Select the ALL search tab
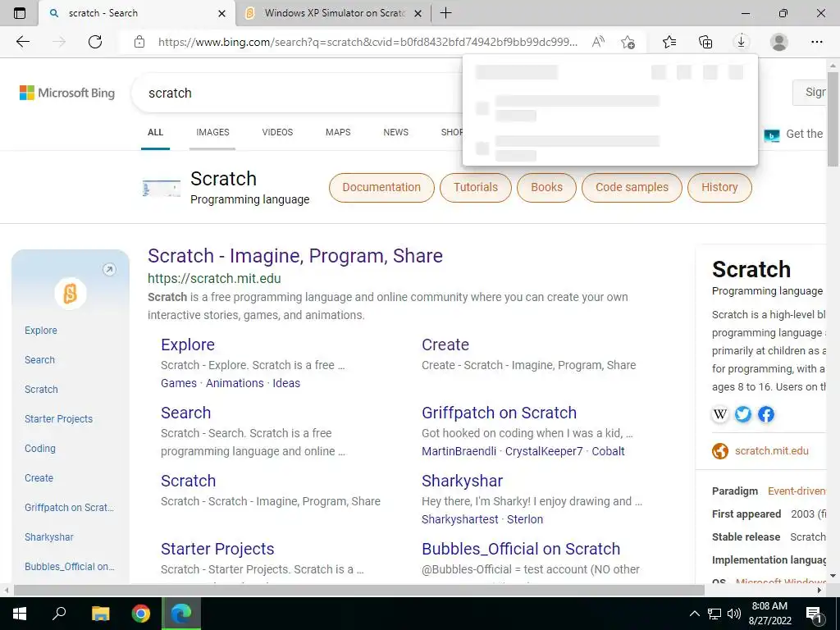Viewport: 840px width, 630px height. [155, 132]
